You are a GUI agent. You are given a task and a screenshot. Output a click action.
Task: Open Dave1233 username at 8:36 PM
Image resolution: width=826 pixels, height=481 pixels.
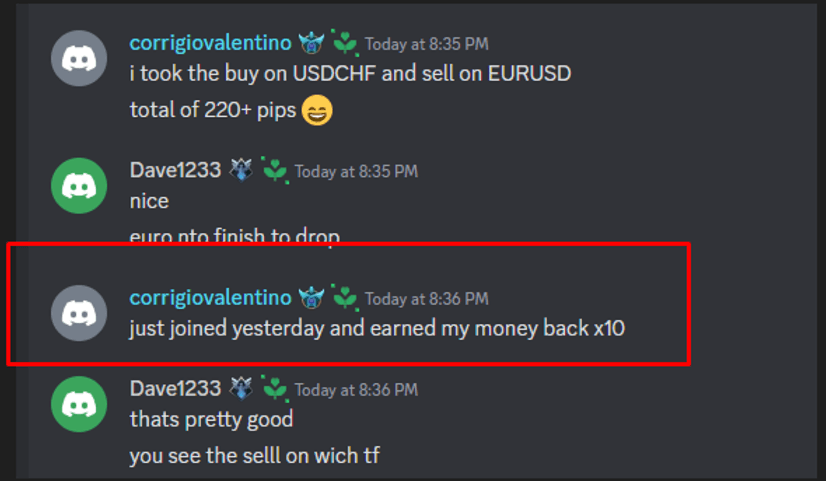(x=175, y=389)
